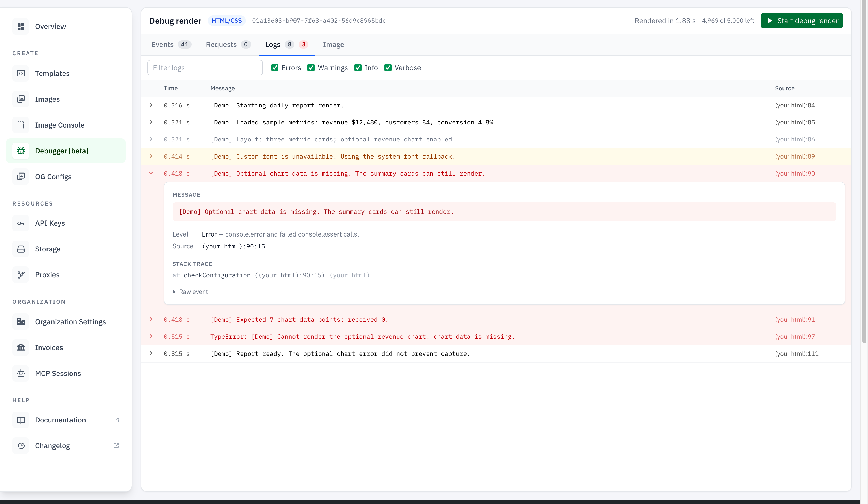Click the Start debug render button
This screenshot has height=504, width=868.
(802, 21)
